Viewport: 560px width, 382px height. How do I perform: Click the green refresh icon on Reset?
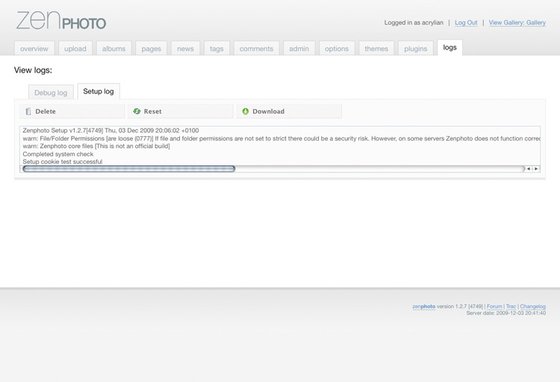coord(136,111)
